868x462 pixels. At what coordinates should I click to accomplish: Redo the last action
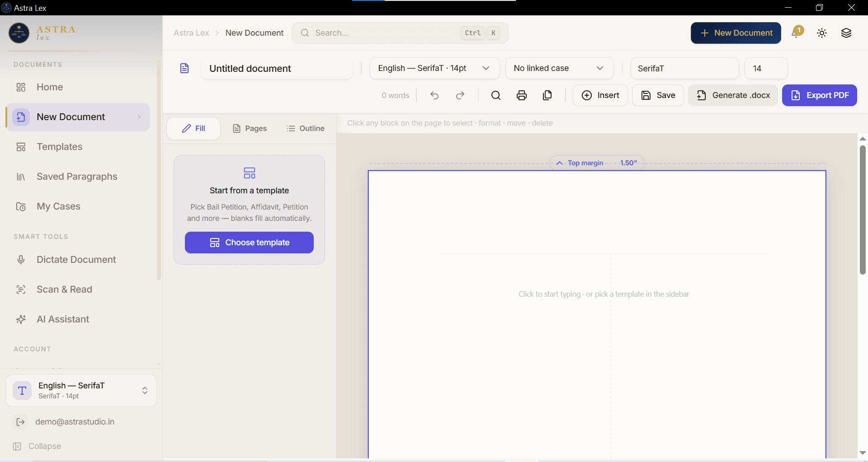[460, 95]
